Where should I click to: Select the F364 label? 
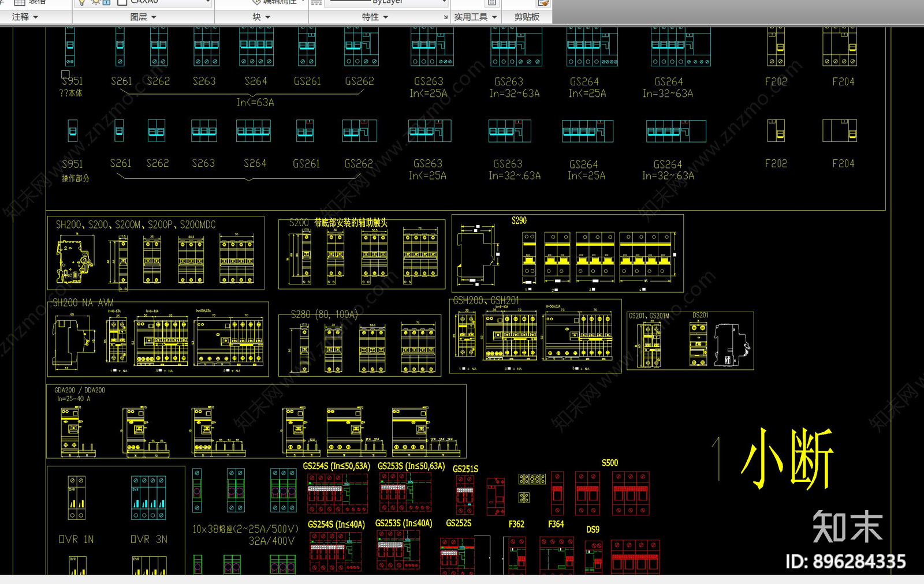click(556, 524)
